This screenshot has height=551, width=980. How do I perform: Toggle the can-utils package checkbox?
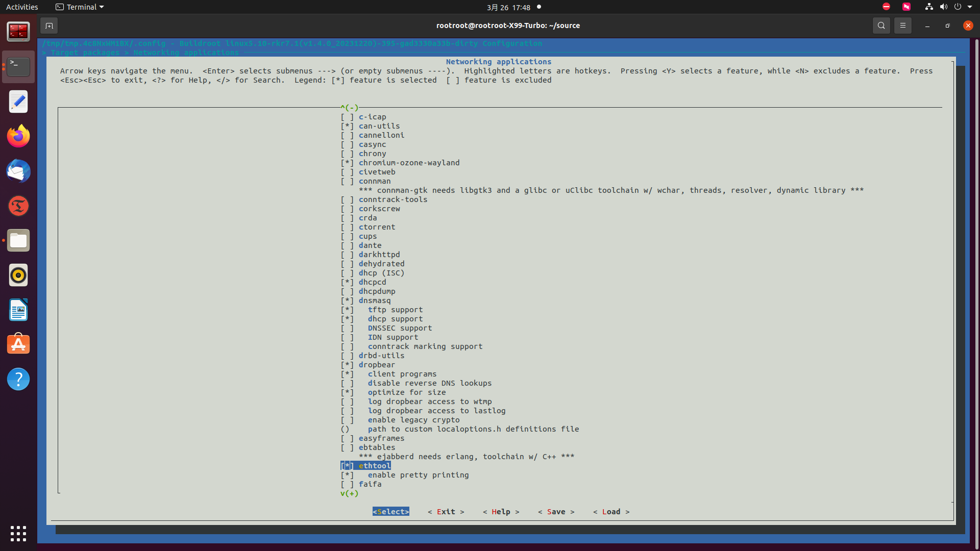pyautogui.click(x=347, y=126)
